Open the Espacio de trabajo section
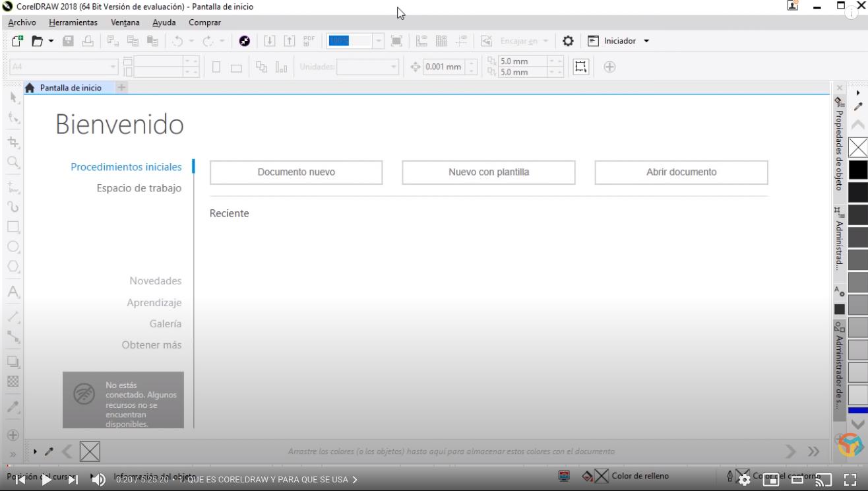 tap(139, 188)
